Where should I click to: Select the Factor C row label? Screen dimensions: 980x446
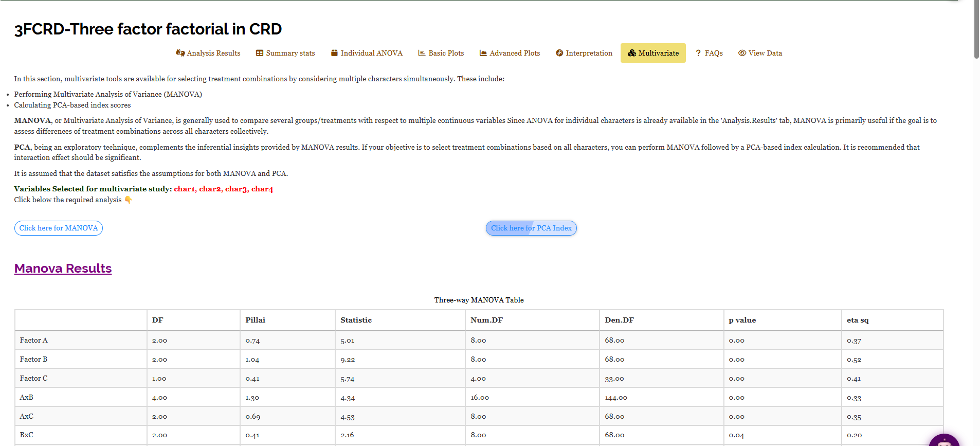click(34, 378)
